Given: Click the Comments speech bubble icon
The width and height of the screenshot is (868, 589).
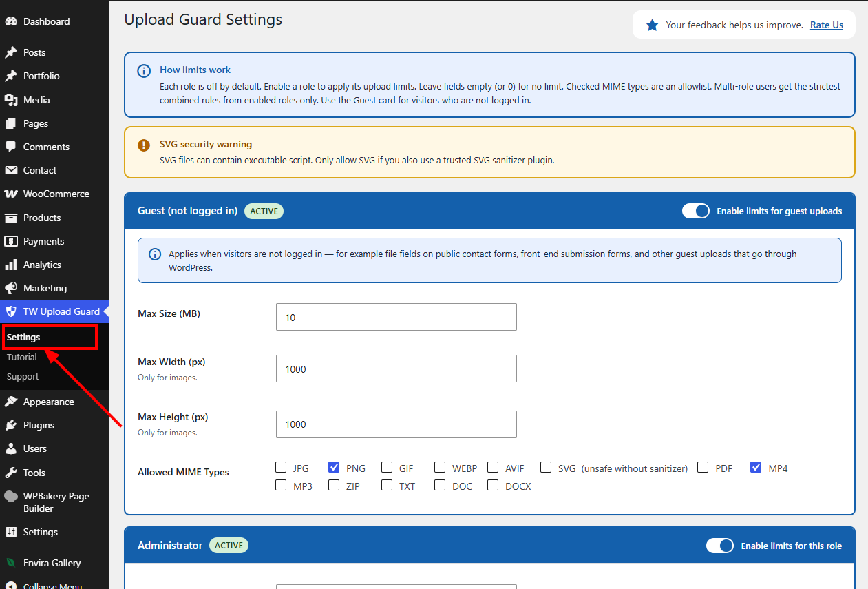Looking at the screenshot, I should click(11, 147).
